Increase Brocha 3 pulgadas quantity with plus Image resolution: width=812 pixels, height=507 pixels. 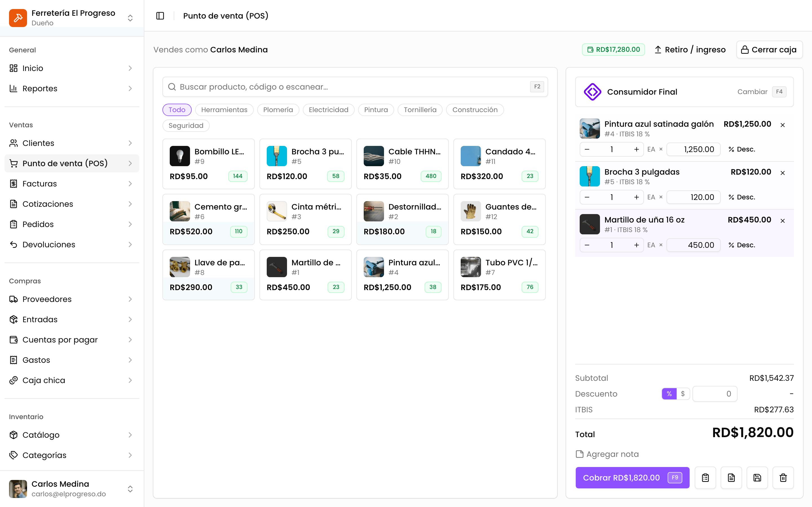636,197
